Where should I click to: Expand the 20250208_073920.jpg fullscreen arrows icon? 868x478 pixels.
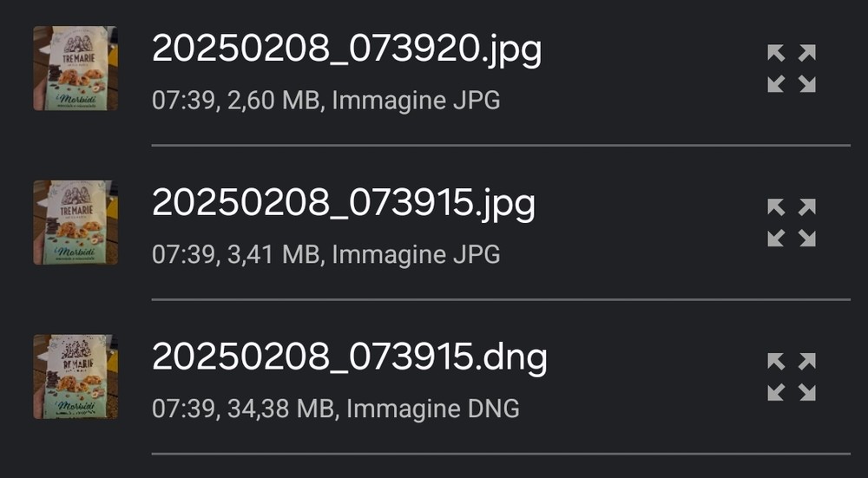coord(792,68)
